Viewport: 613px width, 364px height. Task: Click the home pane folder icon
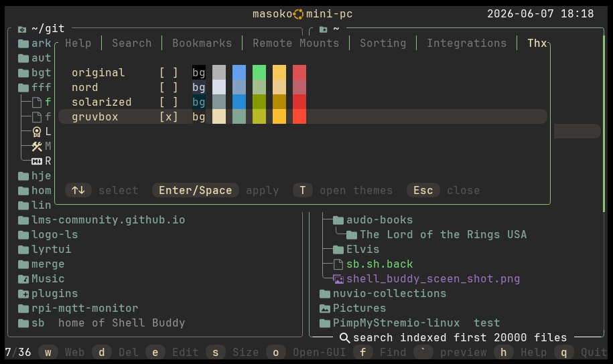[324, 29]
